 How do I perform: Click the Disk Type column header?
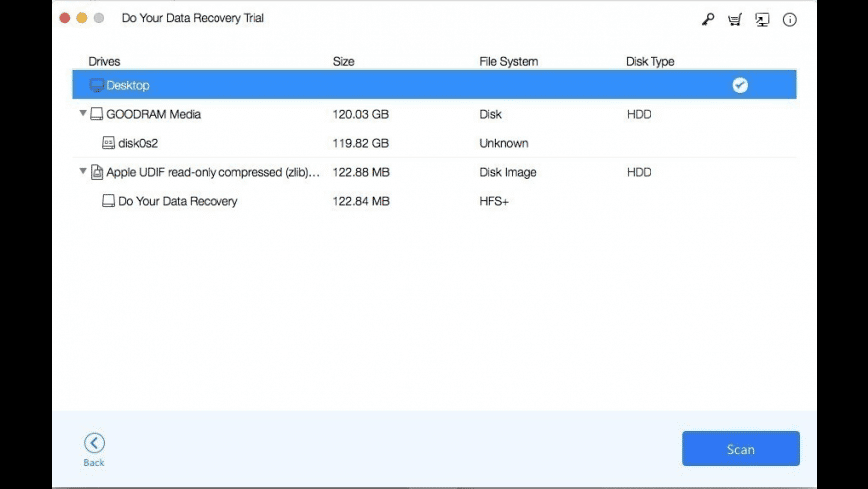(650, 61)
